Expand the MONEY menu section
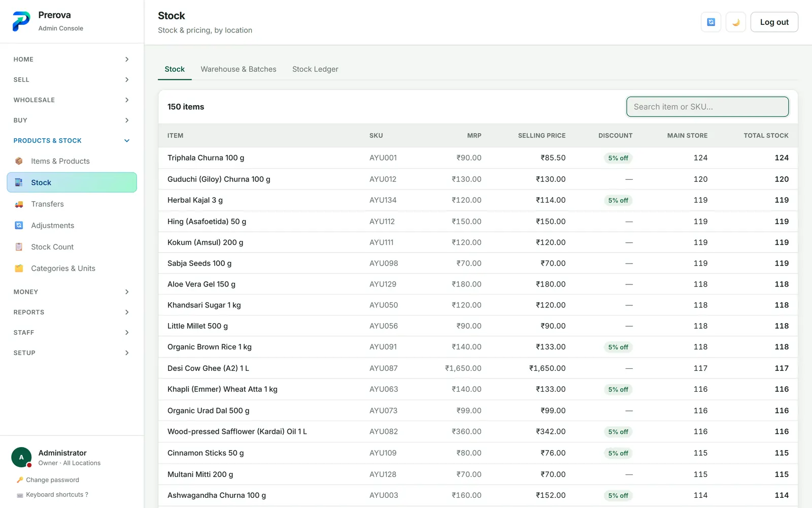Viewport: 812px width, 508px height. [x=72, y=292]
